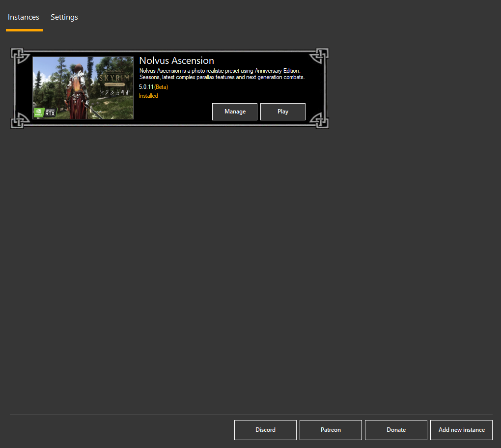Click the 5.0.11 version number
The height and width of the screenshot is (448, 501).
click(146, 87)
